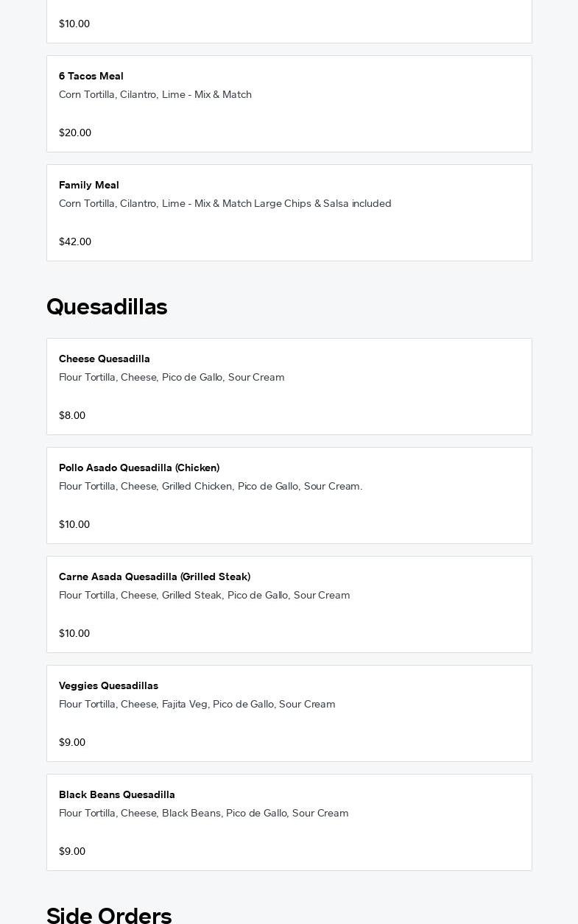Click the Black Beans Quesadilla ingredients description
The image size is (578, 924).
[x=204, y=814]
